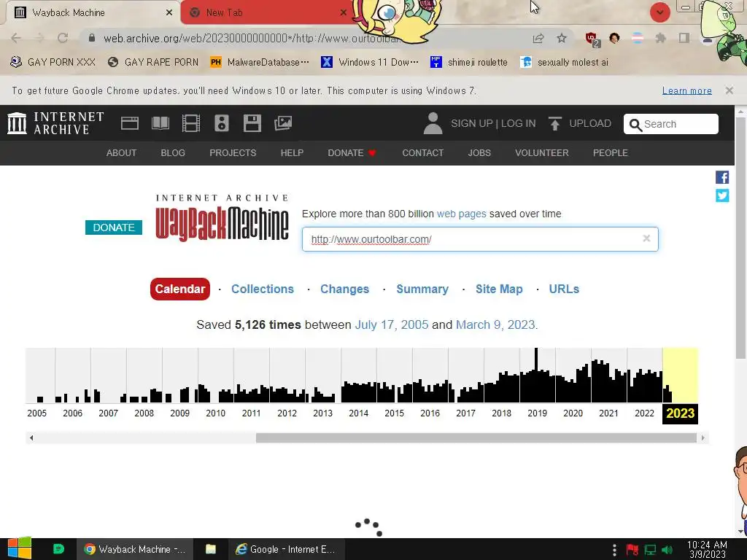Close the New Tab tab
Image resolution: width=747 pixels, height=560 pixels.
(x=344, y=13)
